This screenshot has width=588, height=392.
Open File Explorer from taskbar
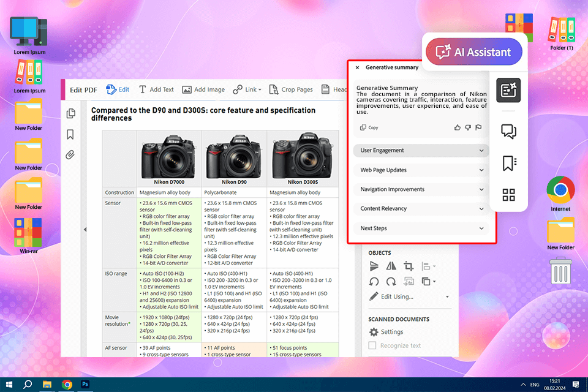tap(47, 385)
